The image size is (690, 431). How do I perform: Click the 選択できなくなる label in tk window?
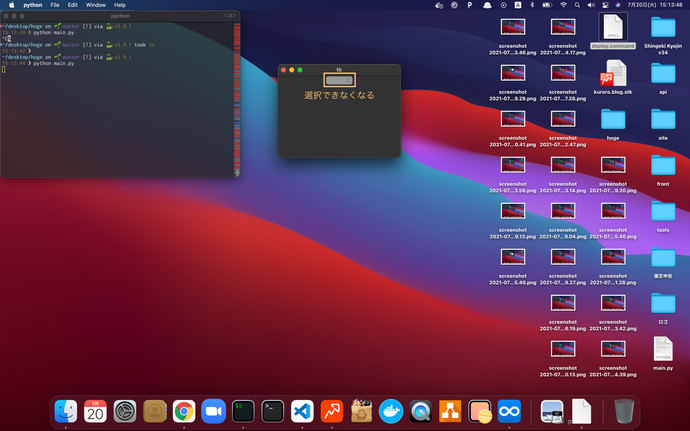(339, 95)
